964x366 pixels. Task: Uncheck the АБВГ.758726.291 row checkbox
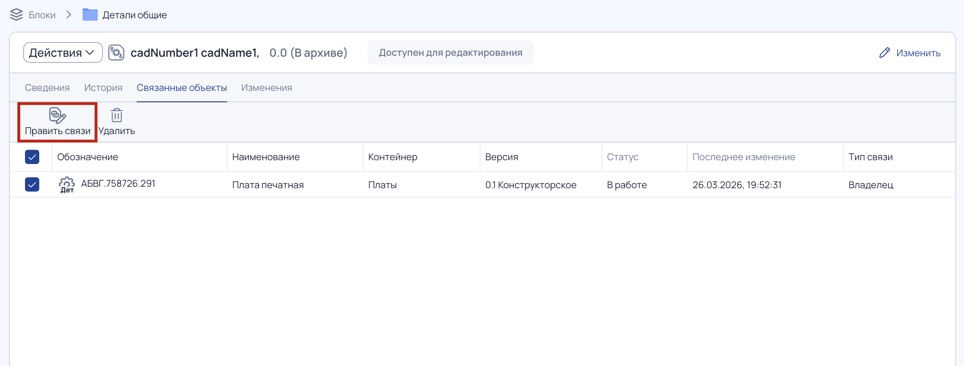pos(32,184)
